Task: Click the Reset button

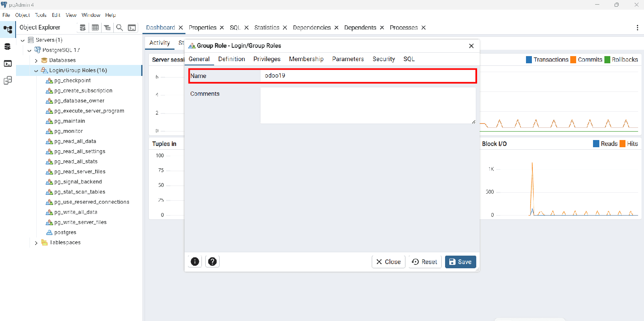Action: click(x=425, y=262)
